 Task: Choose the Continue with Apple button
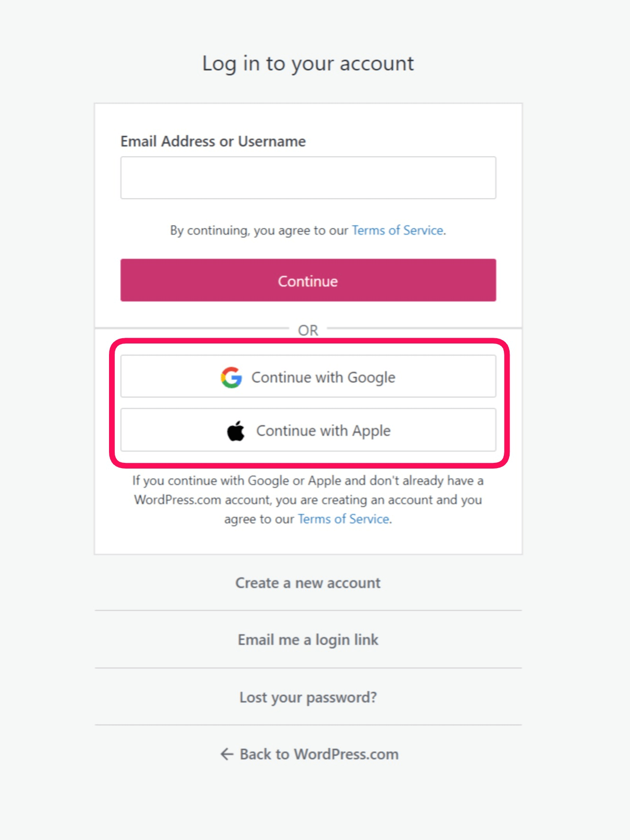308,430
